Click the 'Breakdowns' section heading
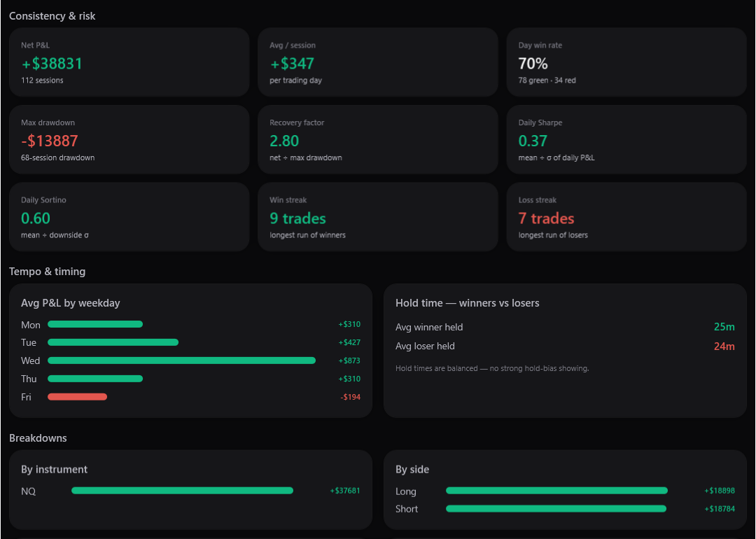 tap(38, 438)
